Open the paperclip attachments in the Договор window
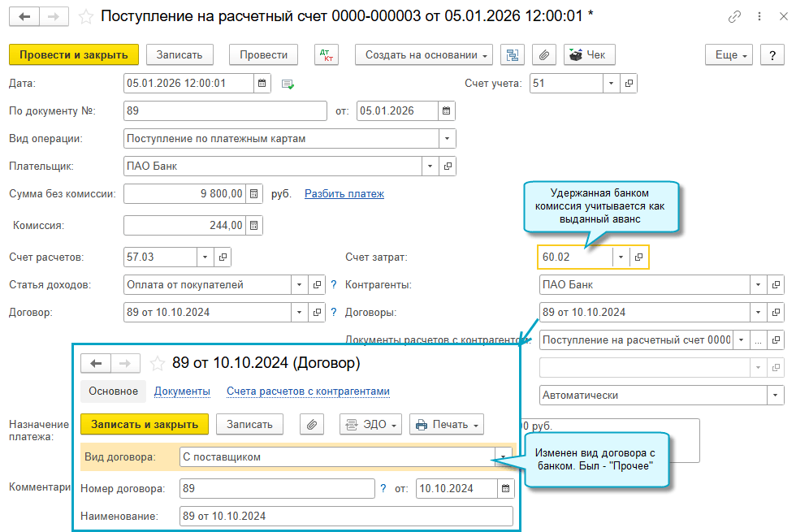796x532 pixels. click(312, 424)
